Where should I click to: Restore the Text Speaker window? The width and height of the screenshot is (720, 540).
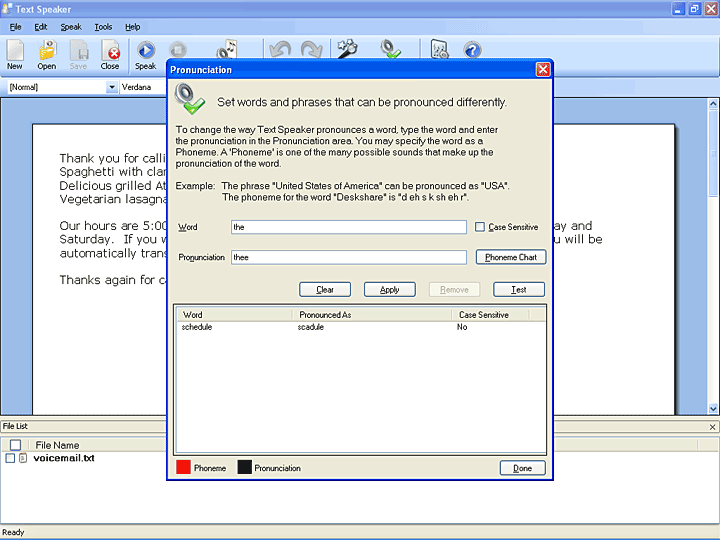694,9
